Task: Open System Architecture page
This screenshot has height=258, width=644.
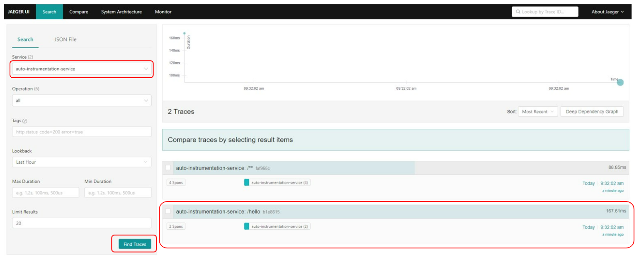Action: (122, 12)
